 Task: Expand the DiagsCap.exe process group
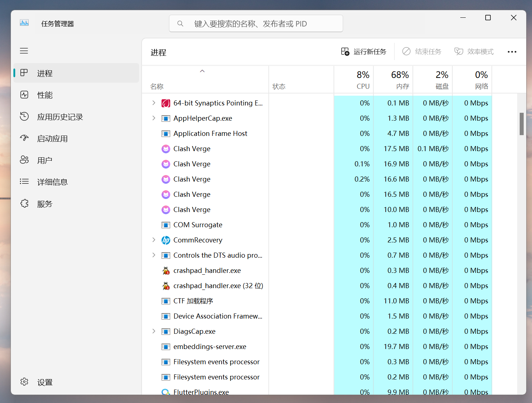(154, 331)
